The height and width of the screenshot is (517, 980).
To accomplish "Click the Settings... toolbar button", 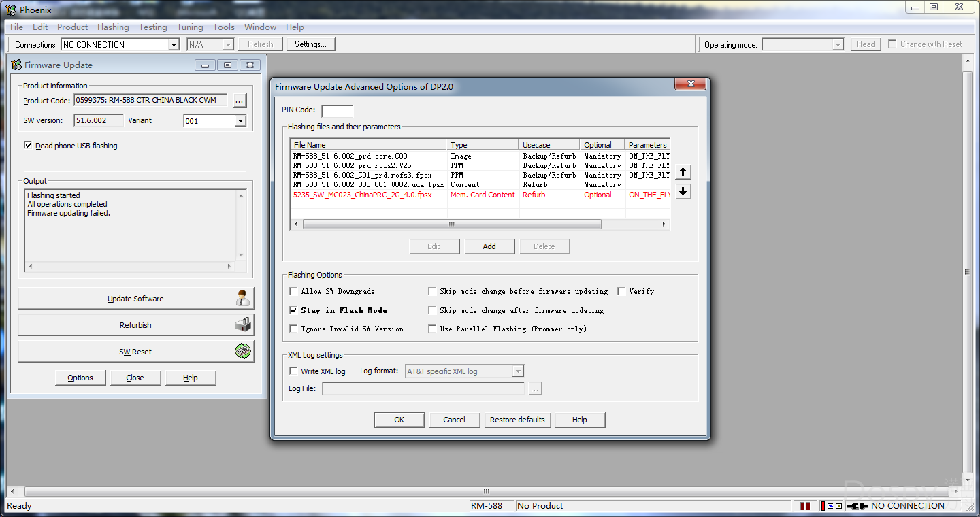I will point(310,44).
